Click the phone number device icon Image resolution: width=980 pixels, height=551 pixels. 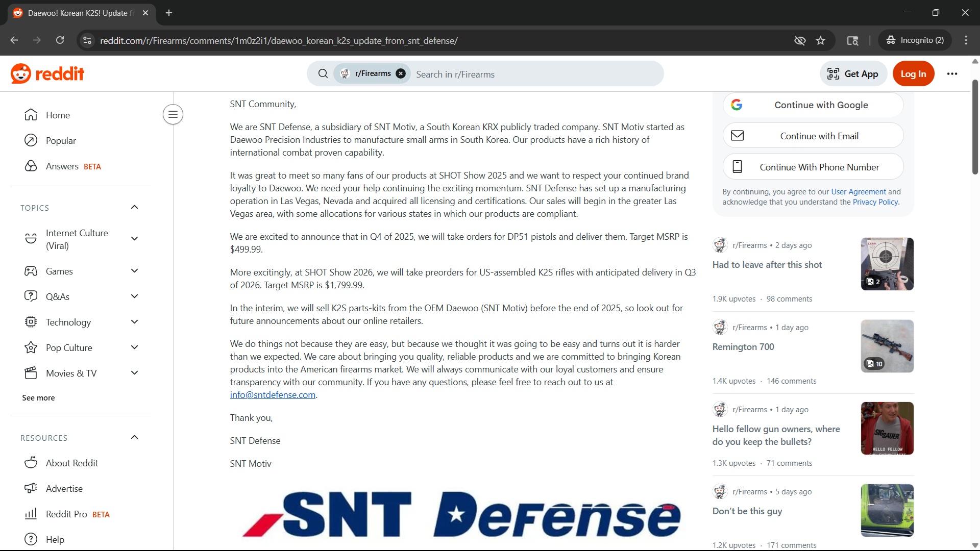click(x=738, y=167)
